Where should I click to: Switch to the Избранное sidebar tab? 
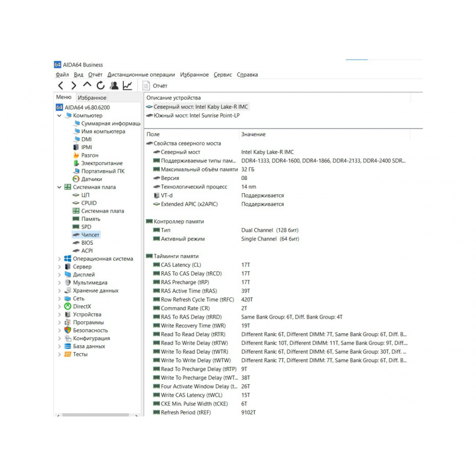(x=92, y=98)
